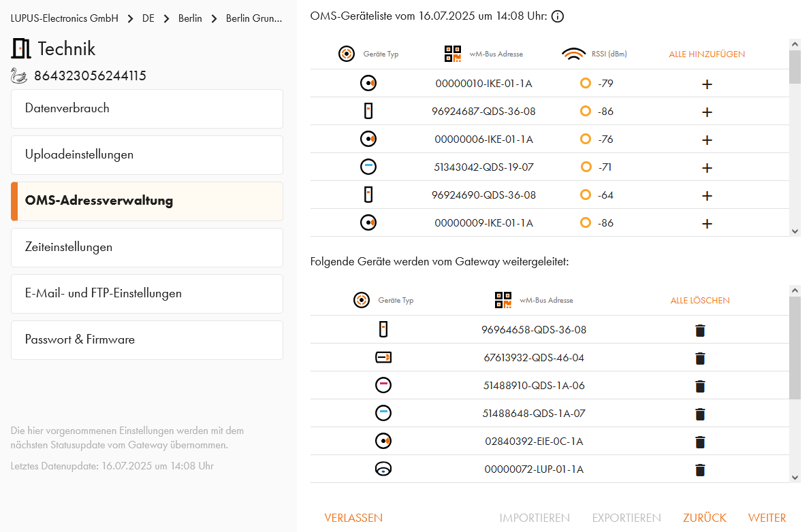Add device 96924687-QDS-36-08 with plus icon
This screenshot has width=811, height=532.
click(707, 112)
